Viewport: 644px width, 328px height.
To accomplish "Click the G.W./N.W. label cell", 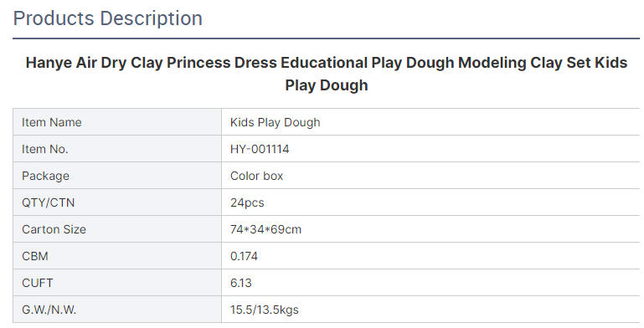I will (x=117, y=309).
